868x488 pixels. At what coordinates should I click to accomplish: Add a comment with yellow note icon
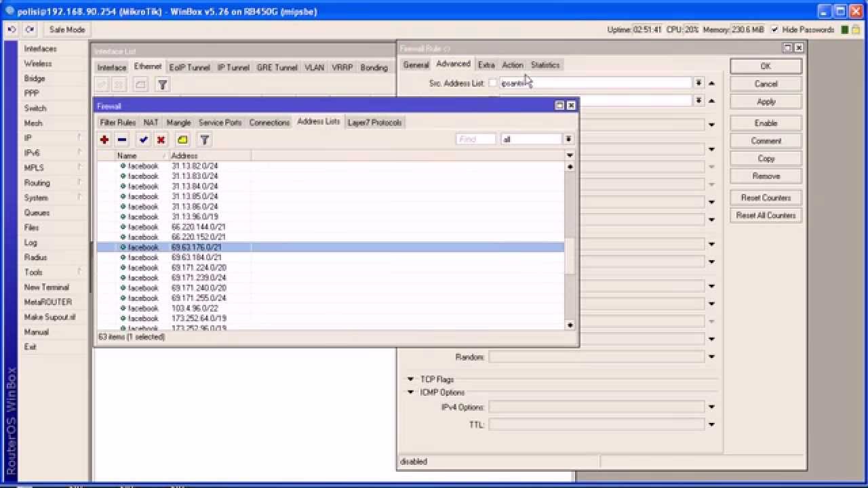point(182,140)
